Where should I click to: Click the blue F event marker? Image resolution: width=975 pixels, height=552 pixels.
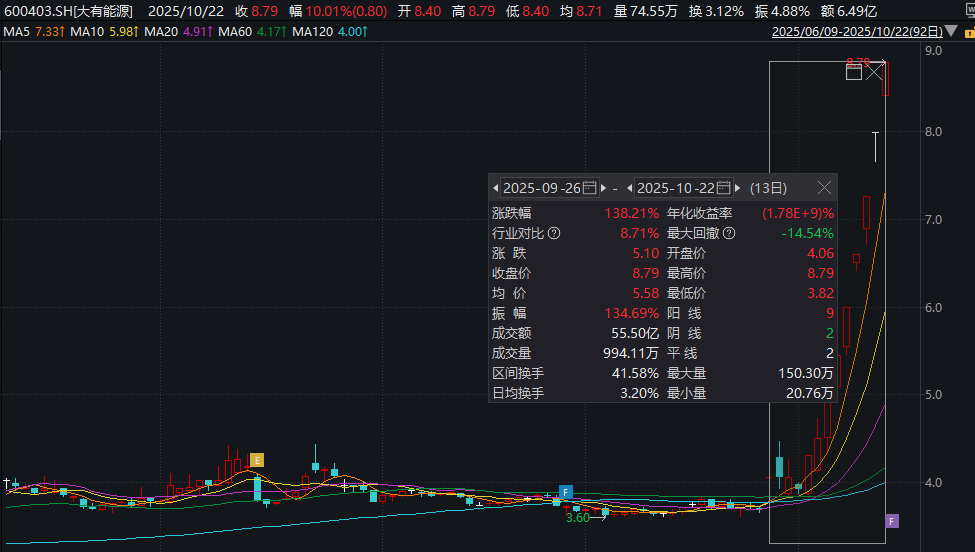[x=565, y=493]
